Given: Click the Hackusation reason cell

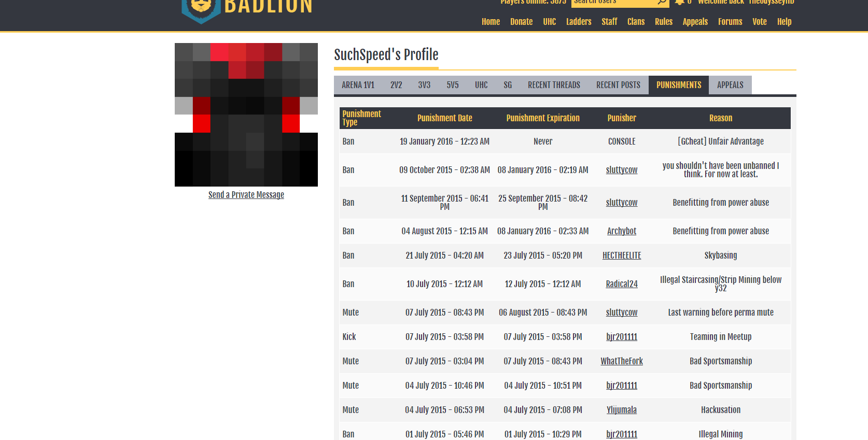Looking at the screenshot, I should click(721, 410).
